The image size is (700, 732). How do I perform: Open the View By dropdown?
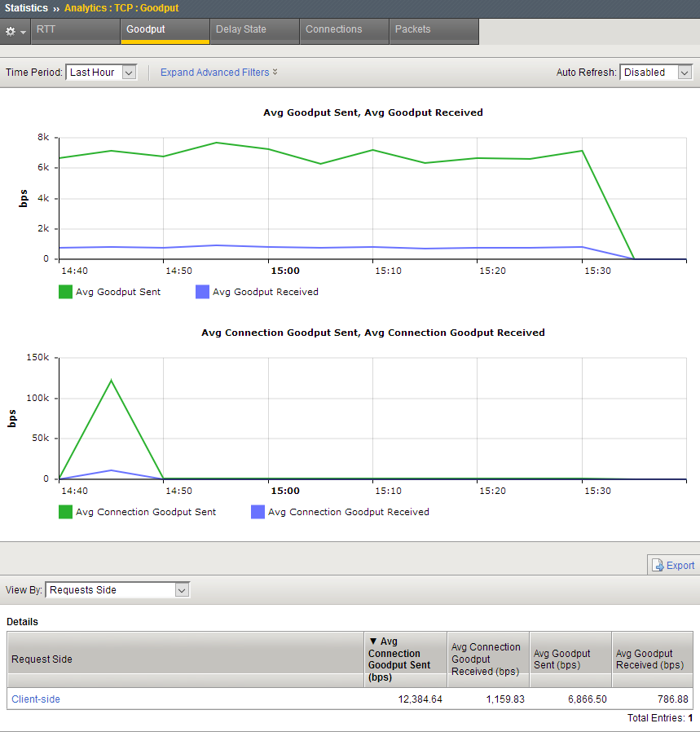(x=118, y=589)
